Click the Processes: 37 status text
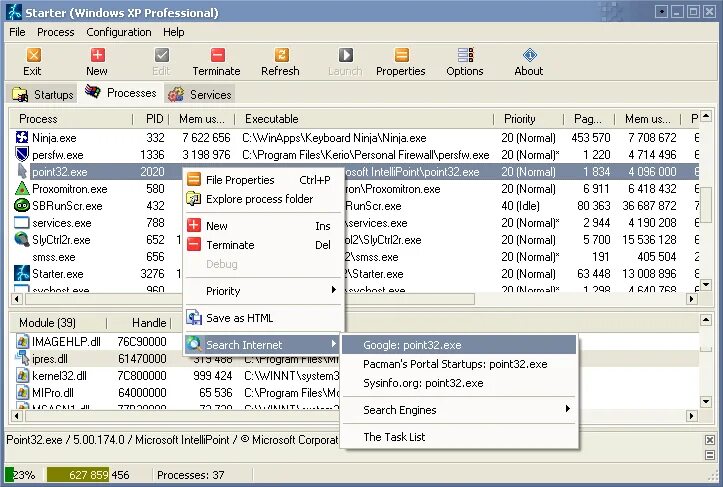723x487 pixels. click(x=190, y=475)
